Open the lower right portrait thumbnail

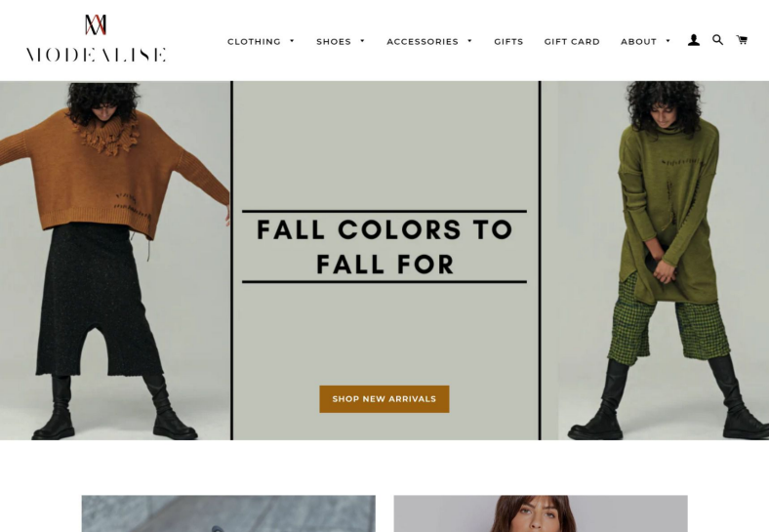(541, 513)
